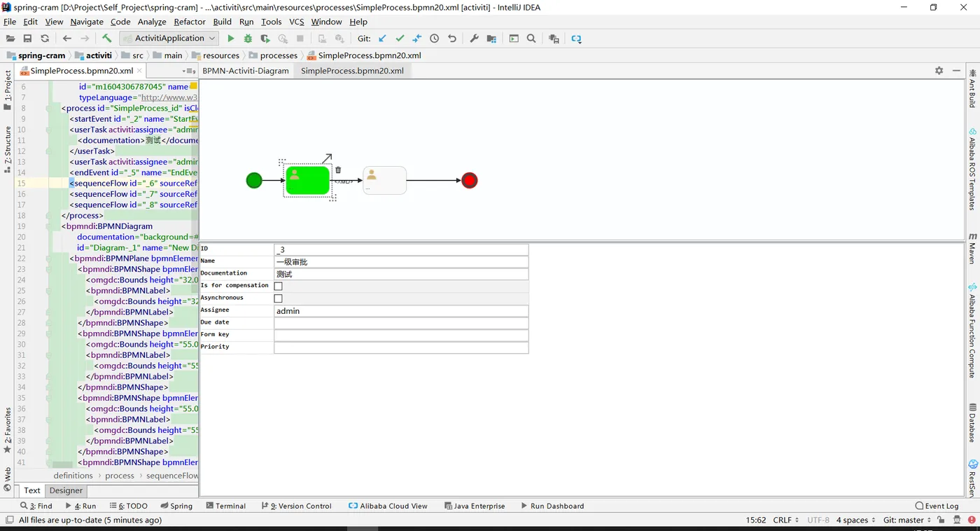Collapse the process element fold on line 8
The image size is (980, 531).
tap(48, 109)
